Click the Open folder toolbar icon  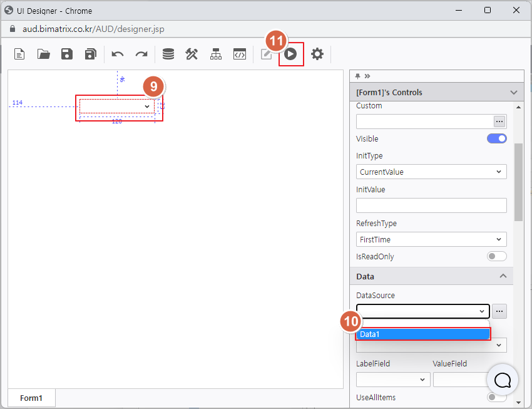click(43, 54)
